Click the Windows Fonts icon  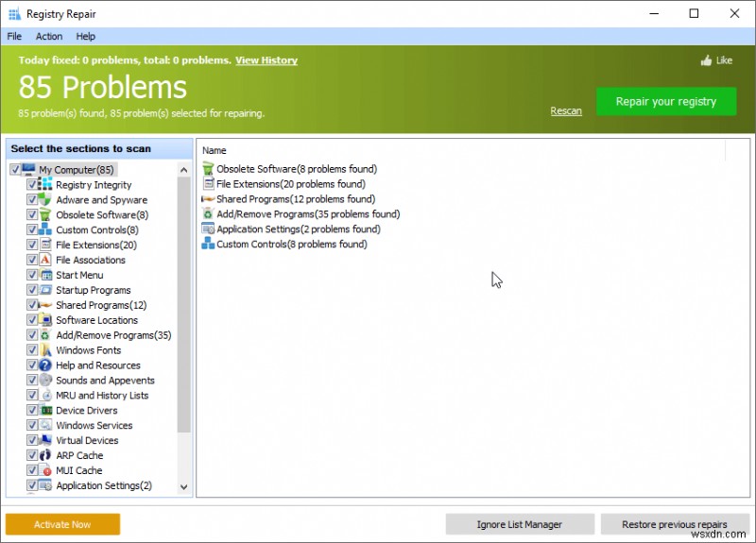[x=44, y=349]
